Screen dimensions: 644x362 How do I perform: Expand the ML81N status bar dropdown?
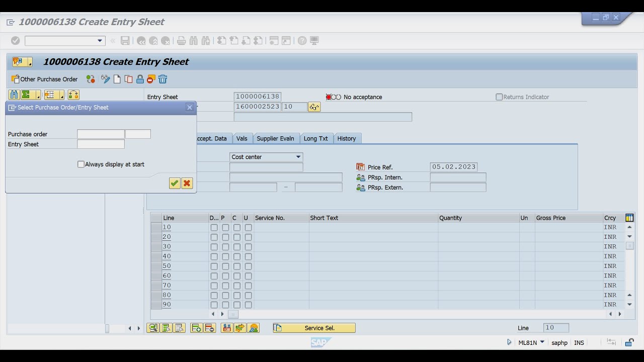pos(542,342)
